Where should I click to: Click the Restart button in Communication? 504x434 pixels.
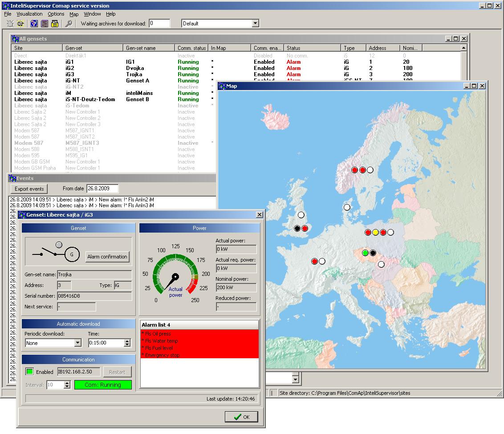coord(117,372)
